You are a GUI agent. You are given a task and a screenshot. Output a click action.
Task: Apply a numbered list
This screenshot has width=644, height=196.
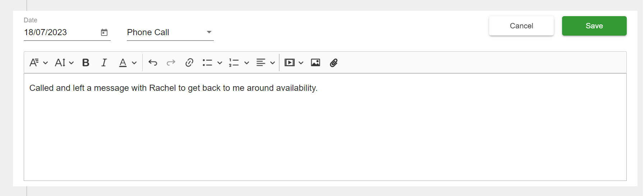pos(234,63)
